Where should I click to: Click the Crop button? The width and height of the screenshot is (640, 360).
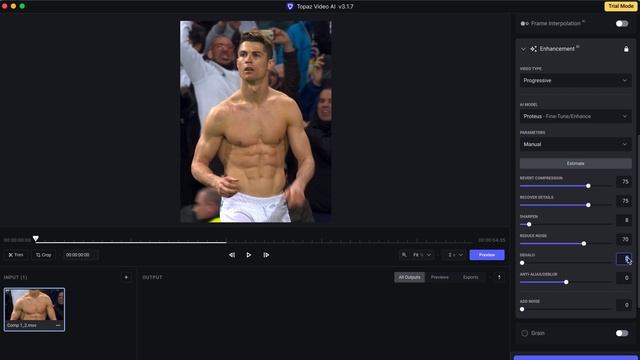coord(43,255)
